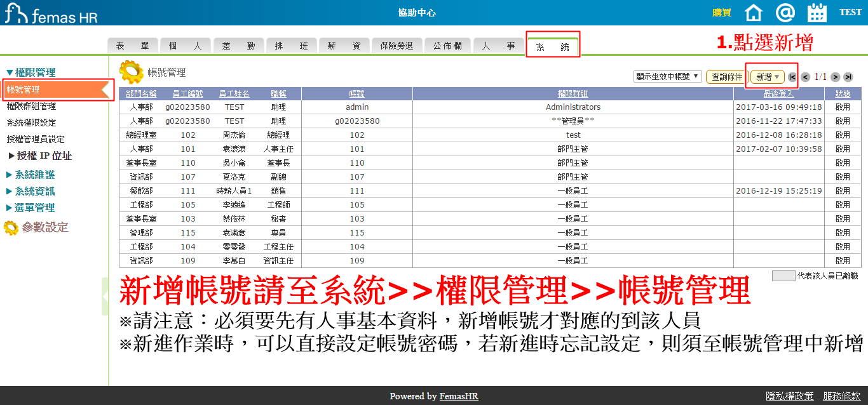Image resolution: width=868 pixels, height=405 pixels.
Task: Open the 服務條款 link
Action: 843,395
